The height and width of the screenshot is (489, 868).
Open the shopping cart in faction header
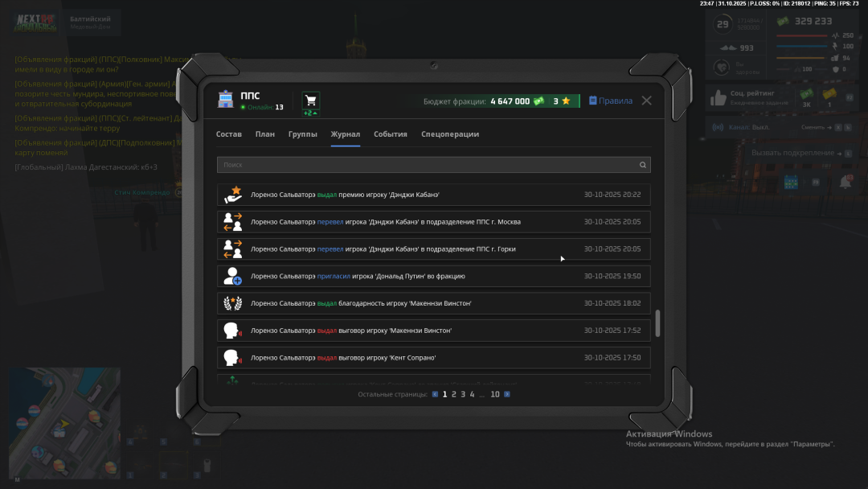click(x=310, y=101)
